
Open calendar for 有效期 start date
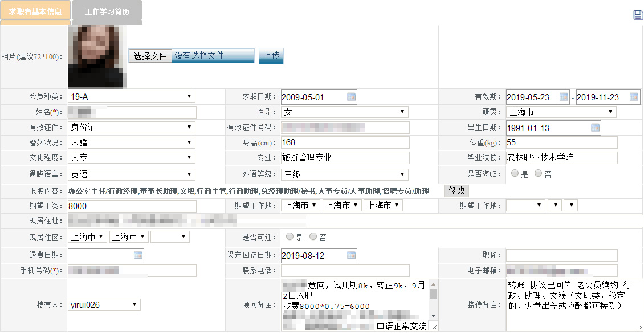(564, 97)
